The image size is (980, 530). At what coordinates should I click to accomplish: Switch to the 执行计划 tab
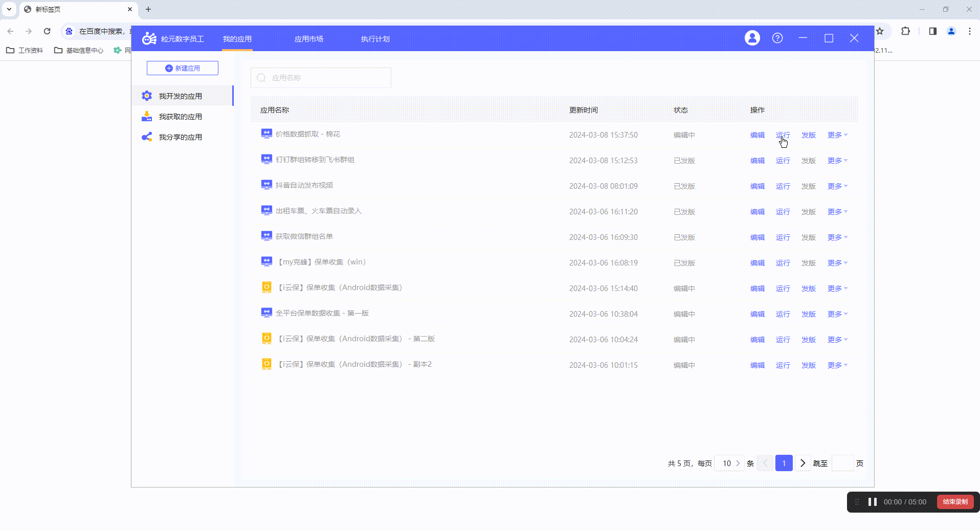375,39
